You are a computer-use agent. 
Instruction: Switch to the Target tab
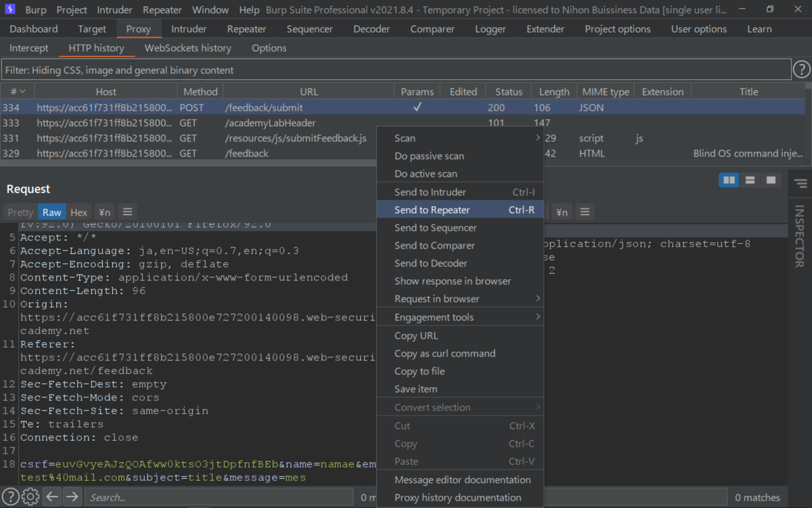[x=92, y=29]
